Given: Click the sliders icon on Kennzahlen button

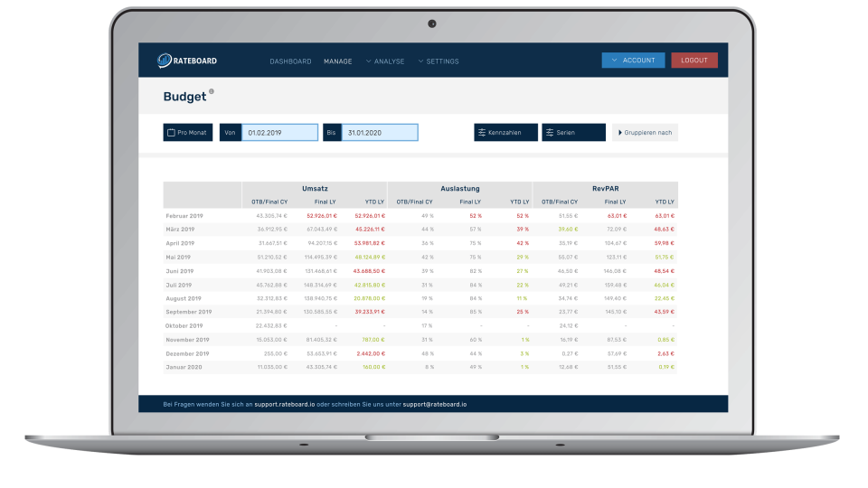Looking at the screenshot, I should click(x=482, y=133).
